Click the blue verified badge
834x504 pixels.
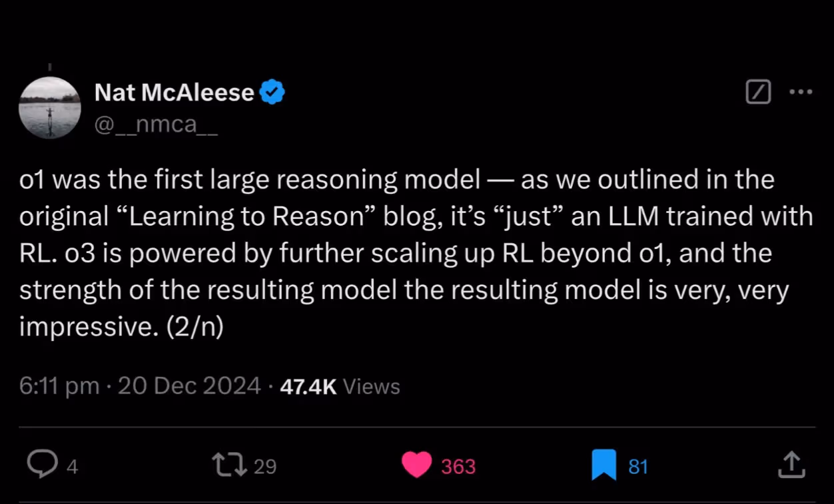tap(272, 93)
